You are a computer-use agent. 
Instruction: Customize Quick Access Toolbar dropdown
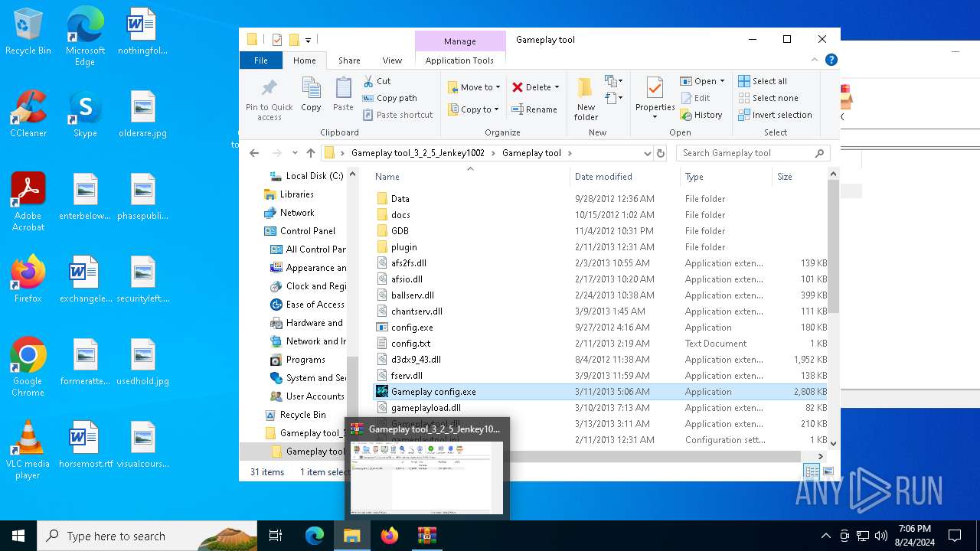pos(308,40)
